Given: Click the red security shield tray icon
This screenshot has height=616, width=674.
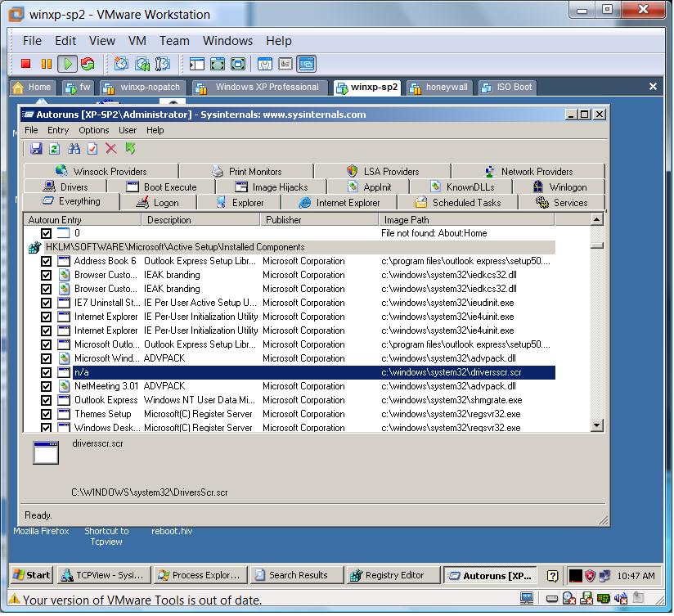Looking at the screenshot, I should [x=591, y=576].
